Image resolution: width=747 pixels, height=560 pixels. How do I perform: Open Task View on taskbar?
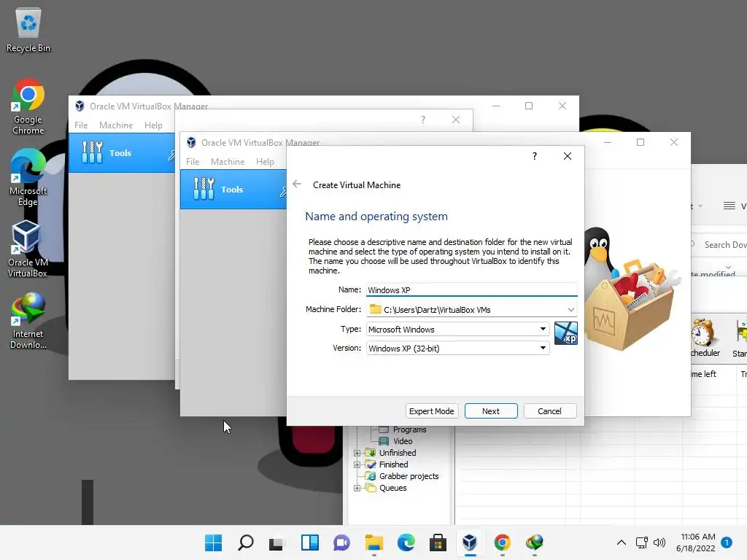pyautogui.click(x=276, y=542)
